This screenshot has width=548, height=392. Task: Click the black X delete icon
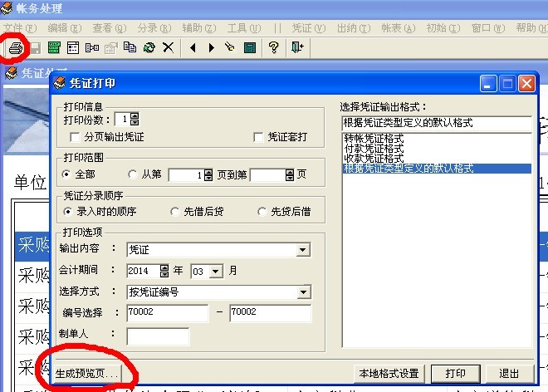tap(168, 47)
